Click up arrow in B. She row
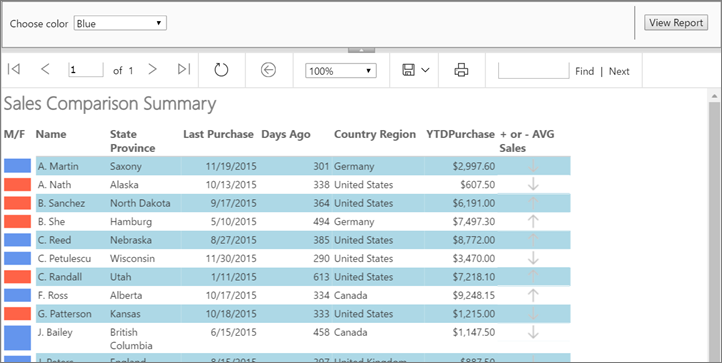 [533, 221]
